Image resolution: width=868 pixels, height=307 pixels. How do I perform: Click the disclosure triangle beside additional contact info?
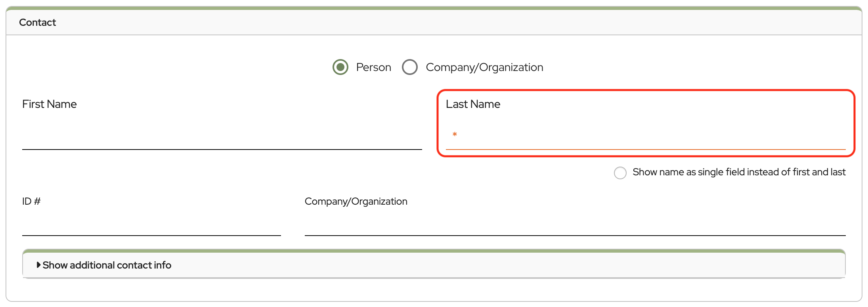(x=38, y=265)
